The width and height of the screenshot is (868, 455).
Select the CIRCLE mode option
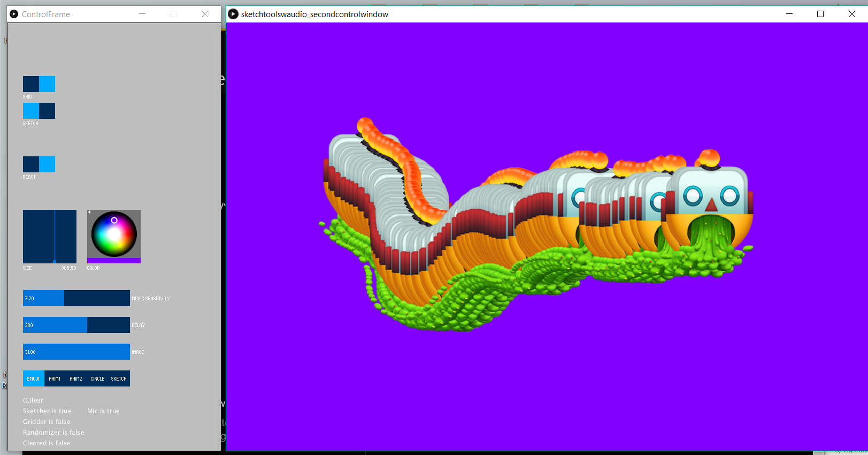98,378
